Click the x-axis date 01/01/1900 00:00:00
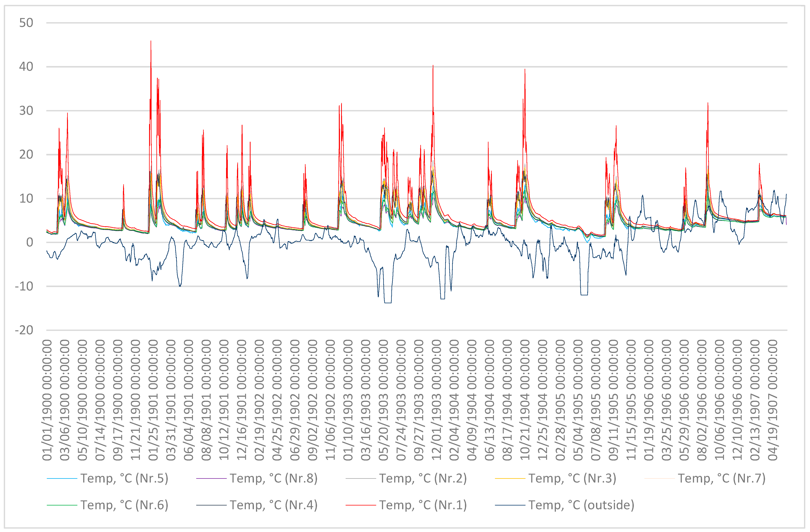The height and width of the screenshot is (532, 810). [47, 400]
